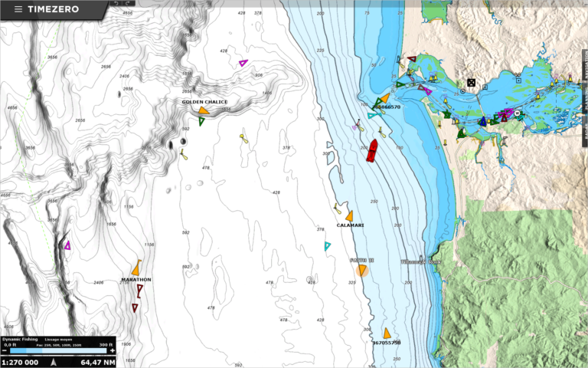Viewport: 588px width, 368px height.
Task: Click the GOLDEN CHALICE orange vessel target
Action: pos(203,110)
